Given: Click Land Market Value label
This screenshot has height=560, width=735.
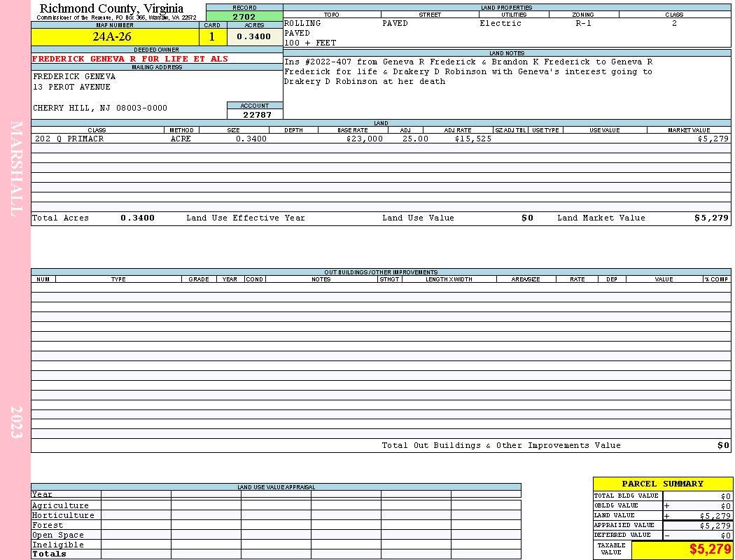Looking at the screenshot, I should click(601, 218).
